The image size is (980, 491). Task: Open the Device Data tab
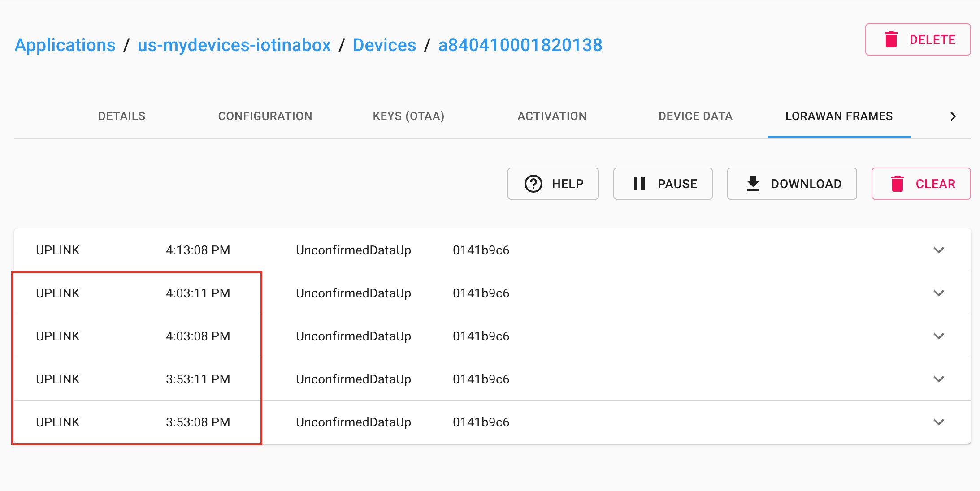pyautogui.click(x=696, y=116)
